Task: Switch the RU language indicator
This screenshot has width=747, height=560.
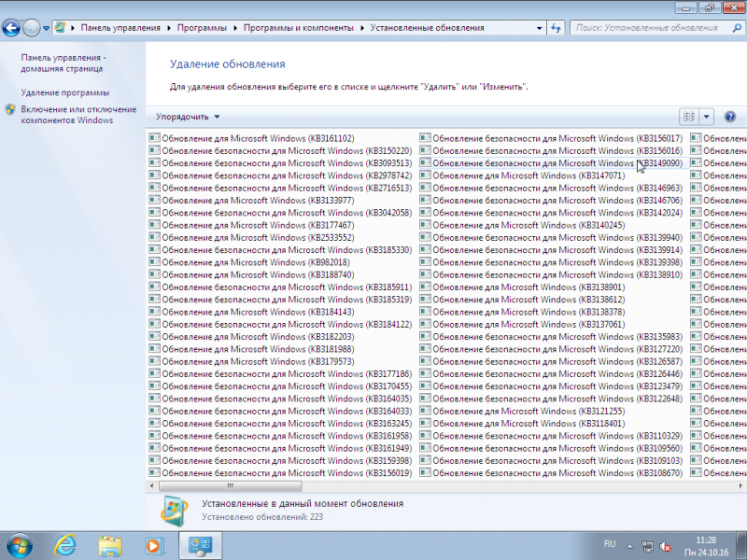Action: point(610,544)
